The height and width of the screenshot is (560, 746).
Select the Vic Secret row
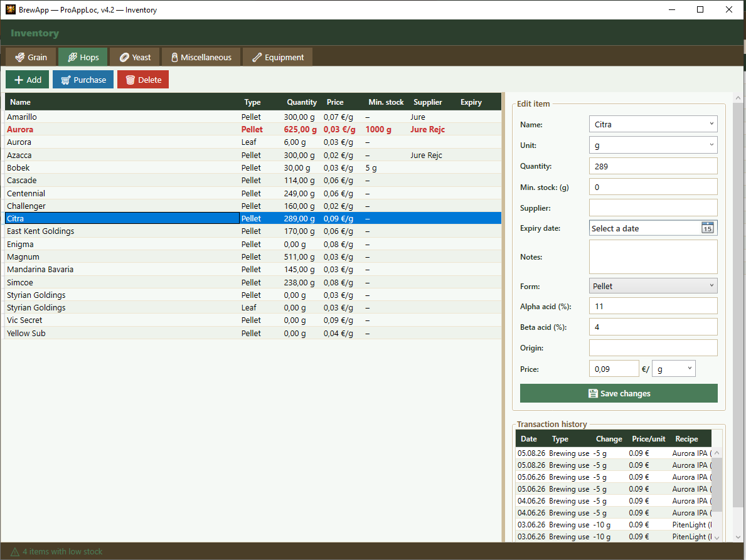coord(253,320)
